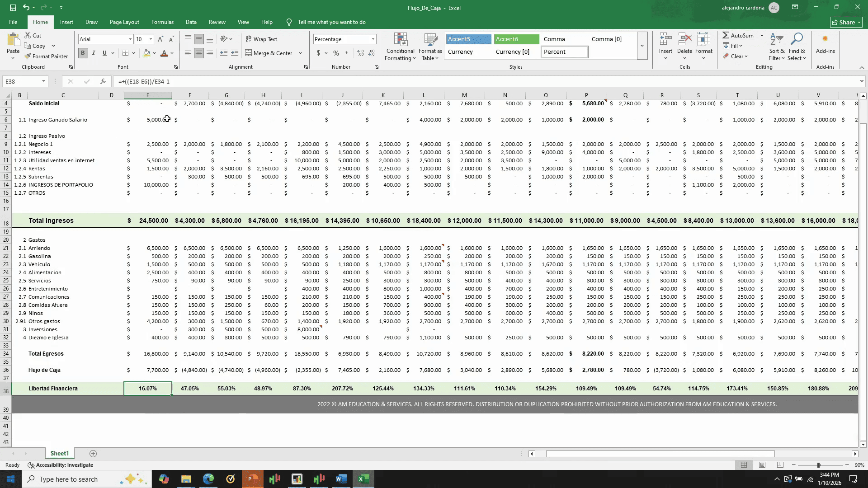Switch to the Page Layout tab

[x=124, y=22]
